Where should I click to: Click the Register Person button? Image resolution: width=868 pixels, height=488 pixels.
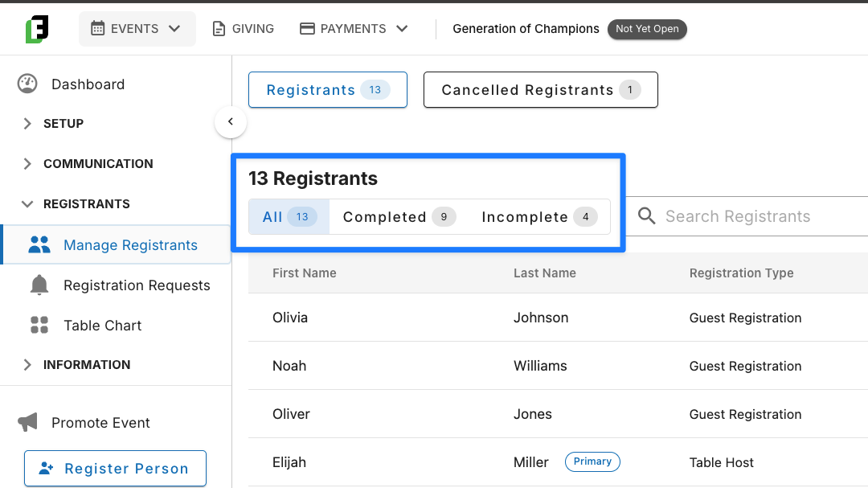(x=115, y=469)
